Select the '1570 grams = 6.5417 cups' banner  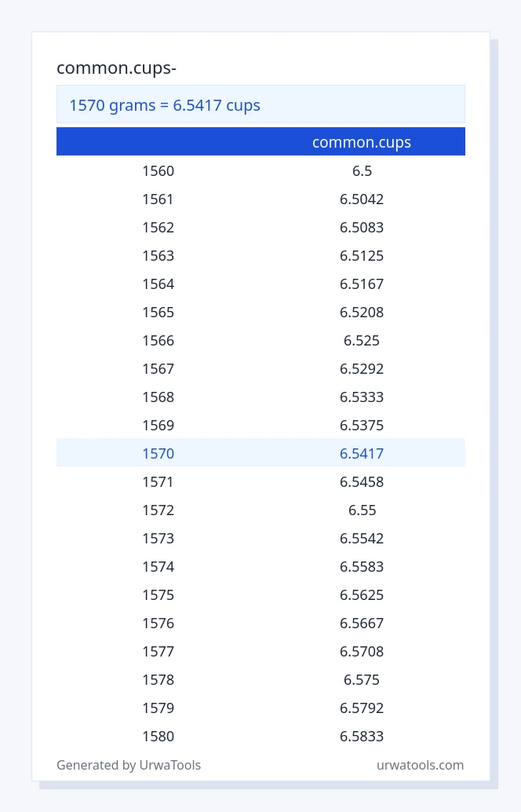(x=260, y=104)
